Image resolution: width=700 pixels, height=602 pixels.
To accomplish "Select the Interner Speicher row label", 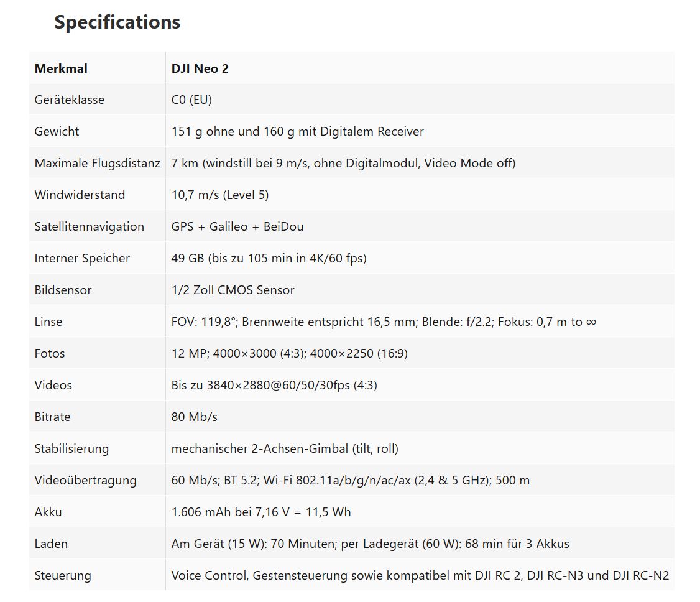I will (82, 259).
